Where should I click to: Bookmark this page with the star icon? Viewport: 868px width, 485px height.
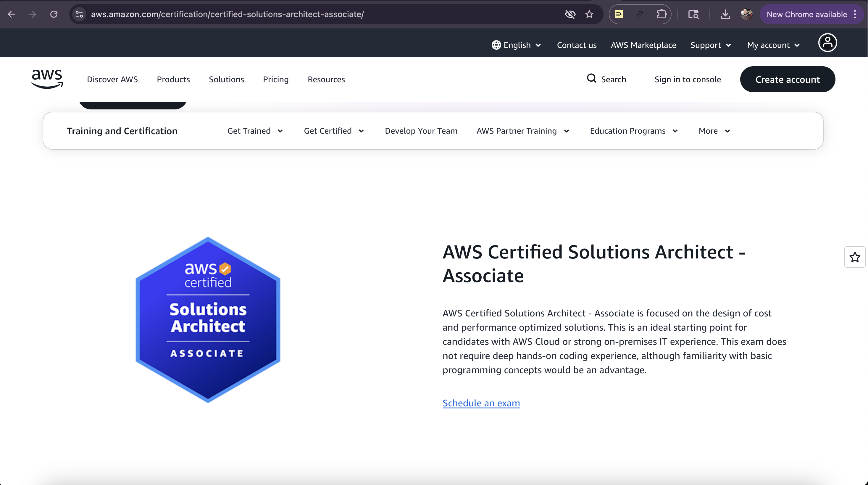coord(589,14)
